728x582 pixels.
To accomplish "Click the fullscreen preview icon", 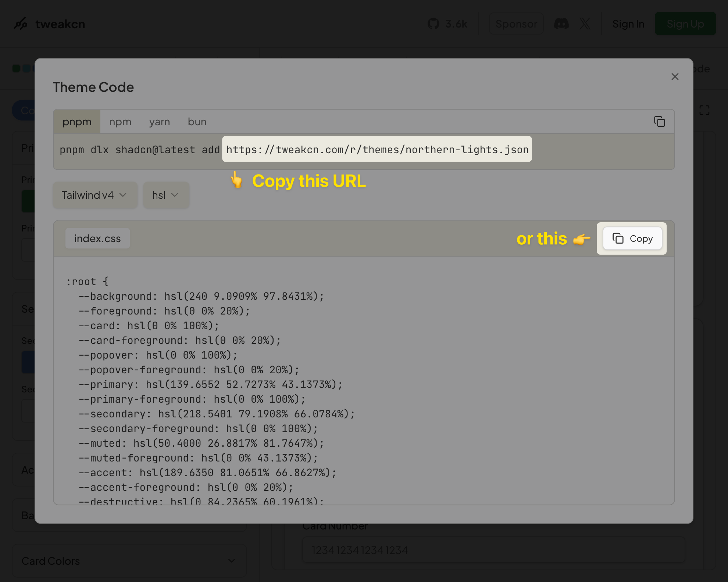I will coord(704,110).
